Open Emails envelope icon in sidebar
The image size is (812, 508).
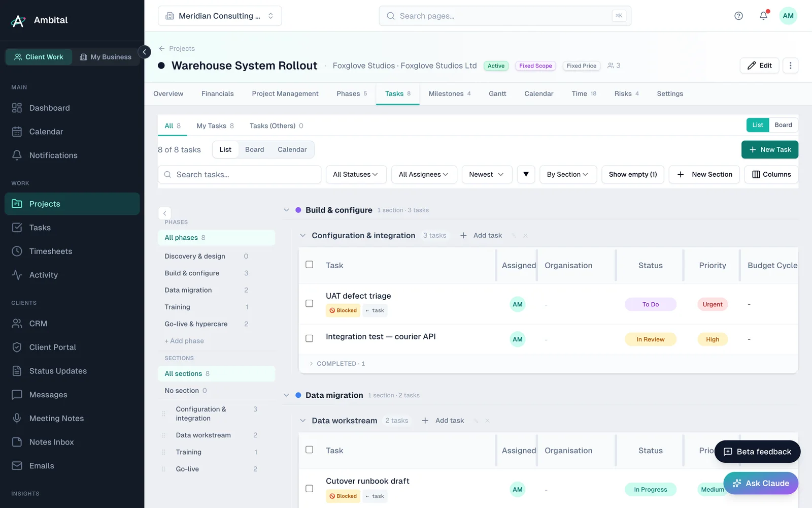[x=17, y=466]
